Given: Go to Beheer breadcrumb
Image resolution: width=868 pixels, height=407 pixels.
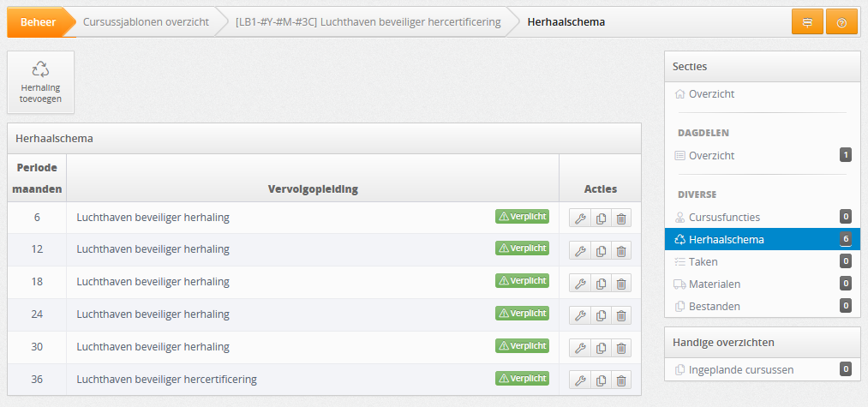Looking at the screenshot, I should [x=39, y=22].
